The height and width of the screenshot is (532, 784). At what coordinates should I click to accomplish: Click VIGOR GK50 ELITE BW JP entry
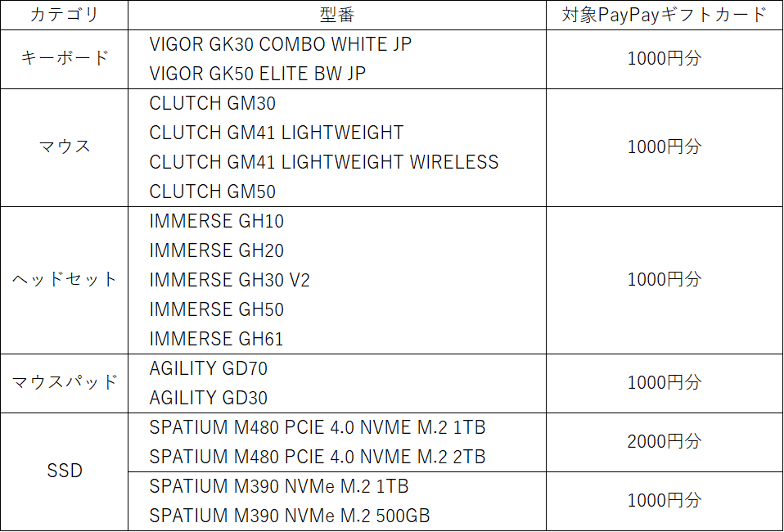[257, 74]
